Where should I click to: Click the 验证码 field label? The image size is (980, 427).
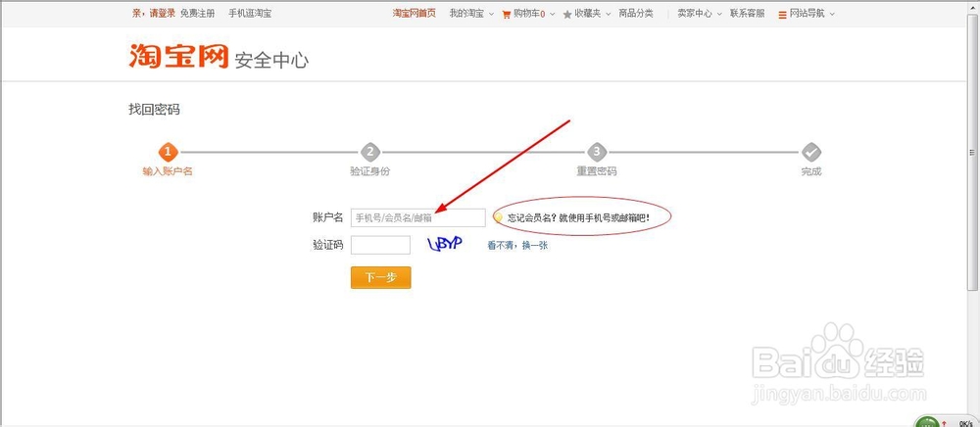(x=328, y=245)
